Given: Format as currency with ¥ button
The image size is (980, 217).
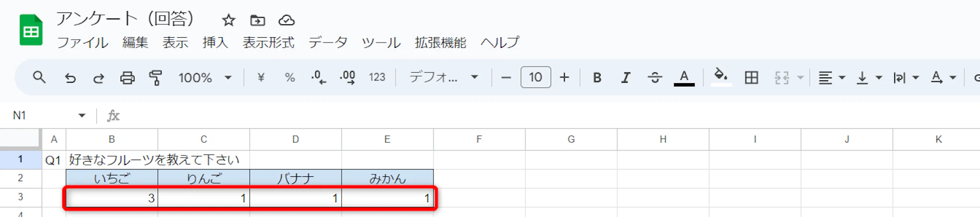Looking at the screenshot, I should pyautogui.click(x=261, y=77).
